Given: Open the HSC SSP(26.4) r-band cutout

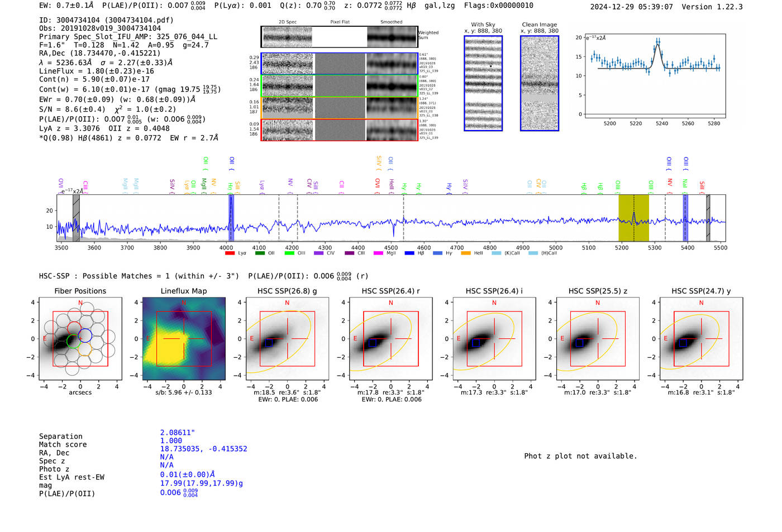Looking at the screenshot, I should 390,338.
